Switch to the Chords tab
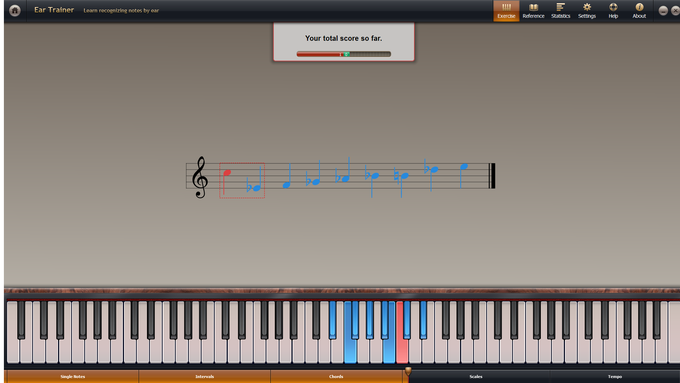This screenshot has height=383, width=680. (x=336, y=376)
